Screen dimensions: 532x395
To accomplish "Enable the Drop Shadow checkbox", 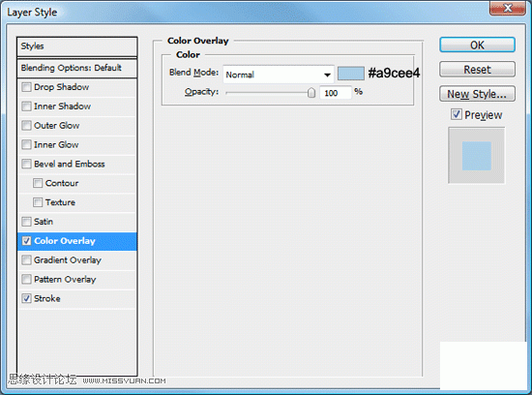I will [x=26, y=87].
